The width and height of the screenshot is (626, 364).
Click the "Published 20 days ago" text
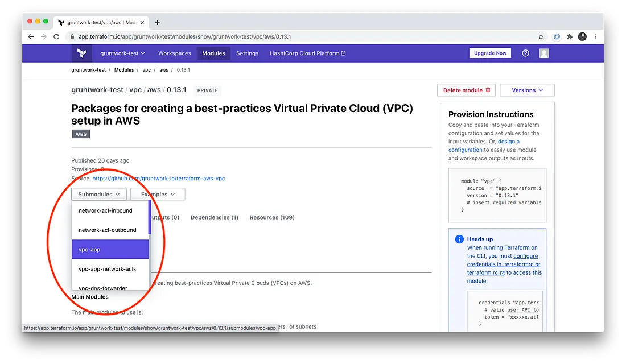coord(100,160)
